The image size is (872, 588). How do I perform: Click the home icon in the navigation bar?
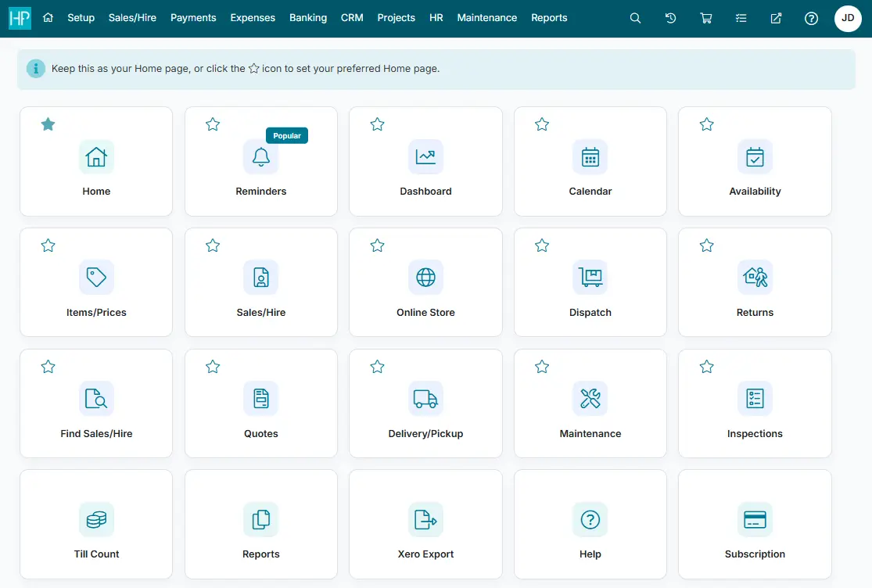[x=48, y=18]
